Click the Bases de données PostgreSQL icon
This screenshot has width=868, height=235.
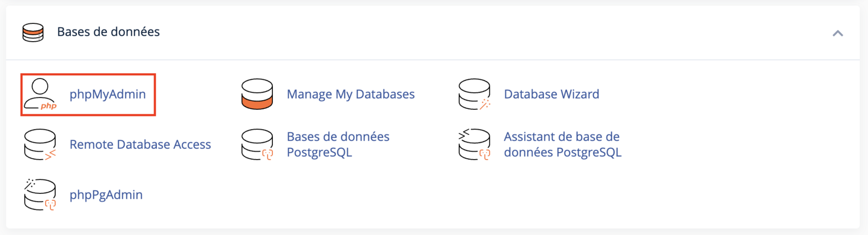[257, 145]
